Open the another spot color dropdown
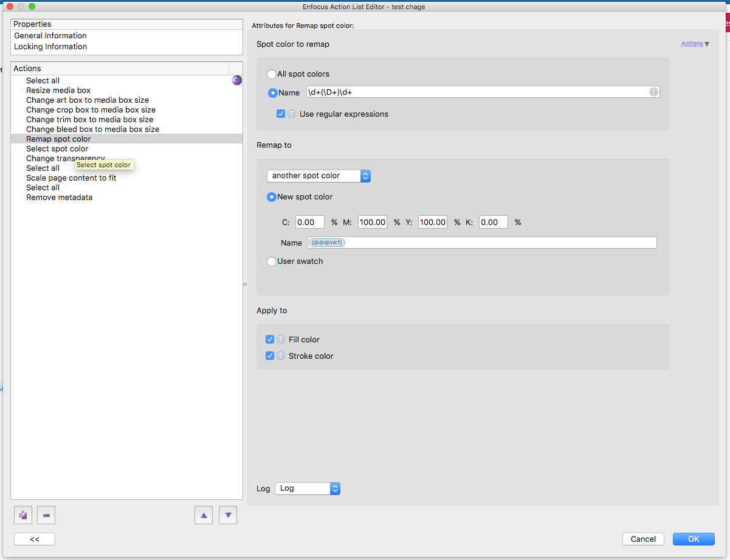The width and height of the screenshot is (730, 560). point(319,176)
